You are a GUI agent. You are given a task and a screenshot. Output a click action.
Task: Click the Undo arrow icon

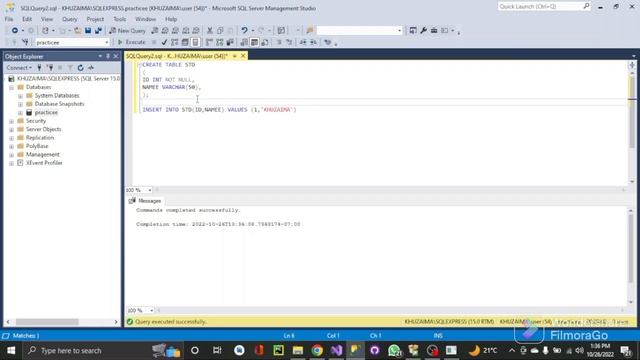point(244,31)
